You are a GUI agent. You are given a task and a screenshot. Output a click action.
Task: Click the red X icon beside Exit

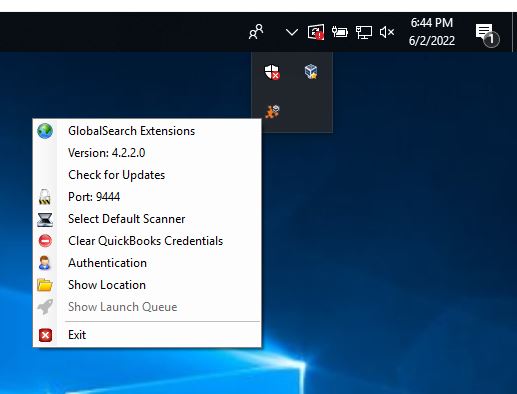point(45,335)
